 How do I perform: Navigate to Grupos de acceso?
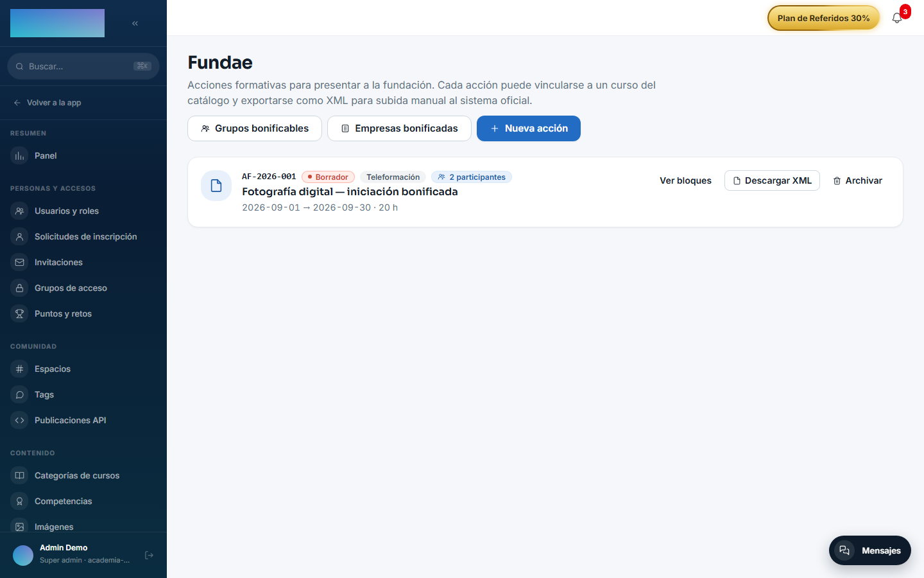83,288
